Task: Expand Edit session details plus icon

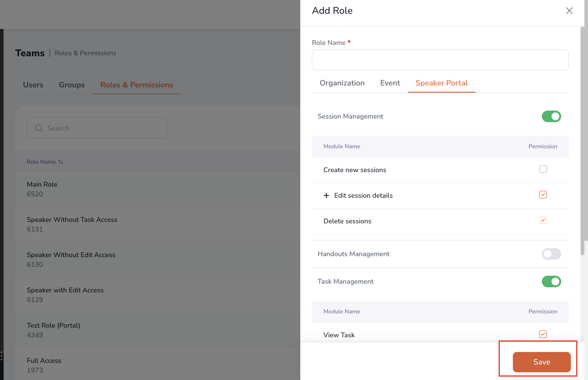Action: coord(326,195)
